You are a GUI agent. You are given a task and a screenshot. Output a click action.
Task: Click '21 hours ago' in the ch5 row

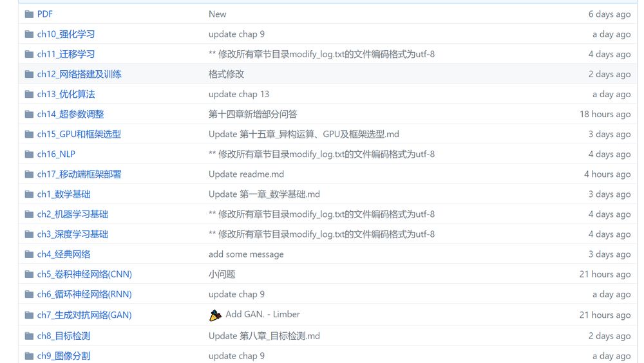(605, 274)
